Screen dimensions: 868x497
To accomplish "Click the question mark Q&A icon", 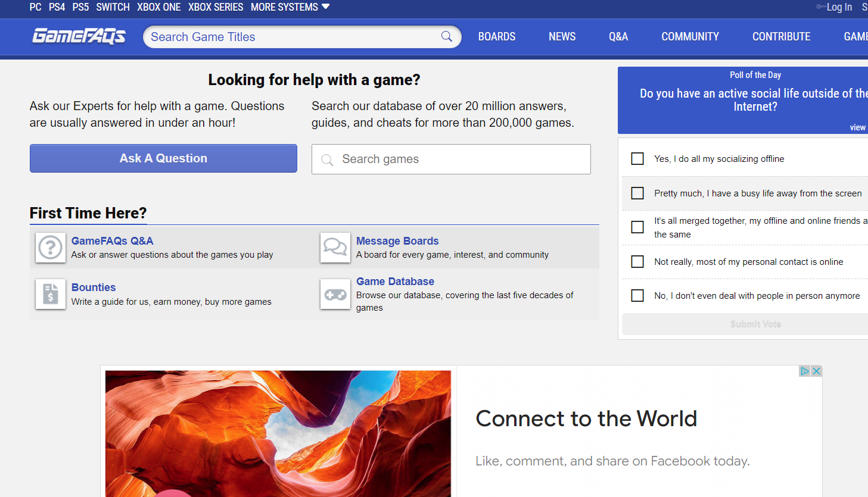I will coord(51,247).
